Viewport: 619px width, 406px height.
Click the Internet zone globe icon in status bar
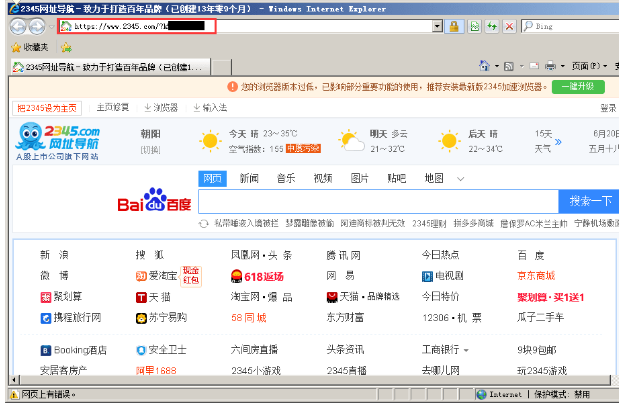click(481, 394)
